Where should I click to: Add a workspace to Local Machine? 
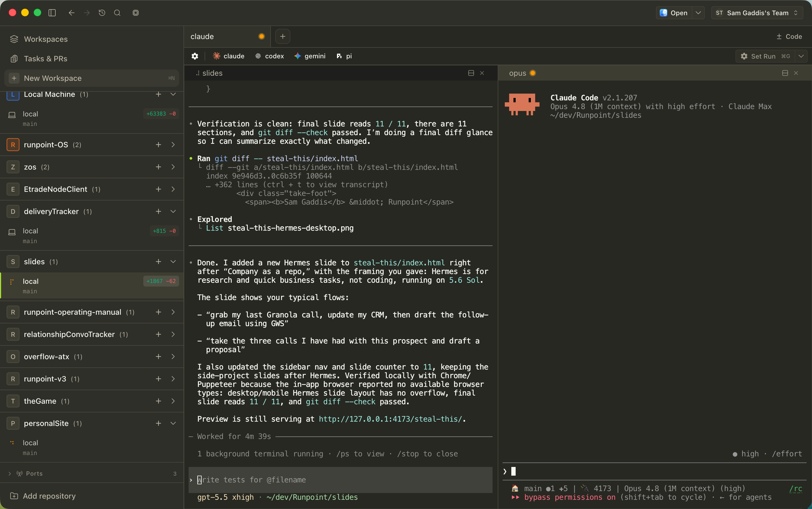tap(158, 94)
